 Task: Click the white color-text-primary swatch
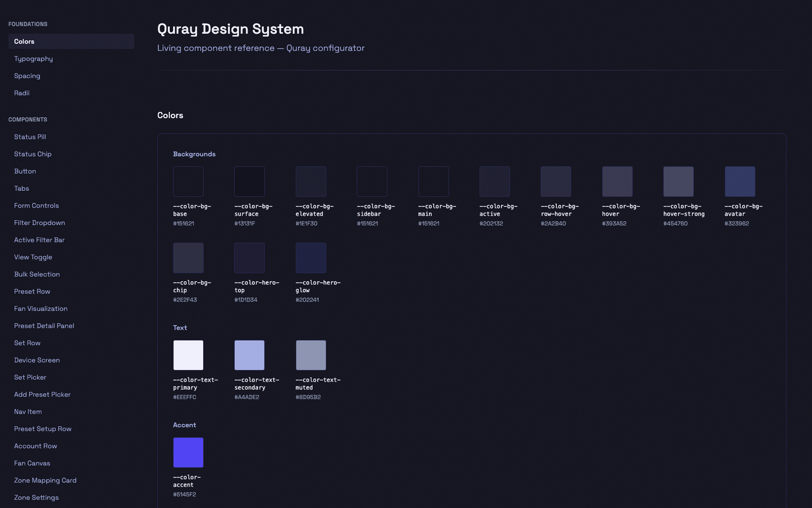188,355
